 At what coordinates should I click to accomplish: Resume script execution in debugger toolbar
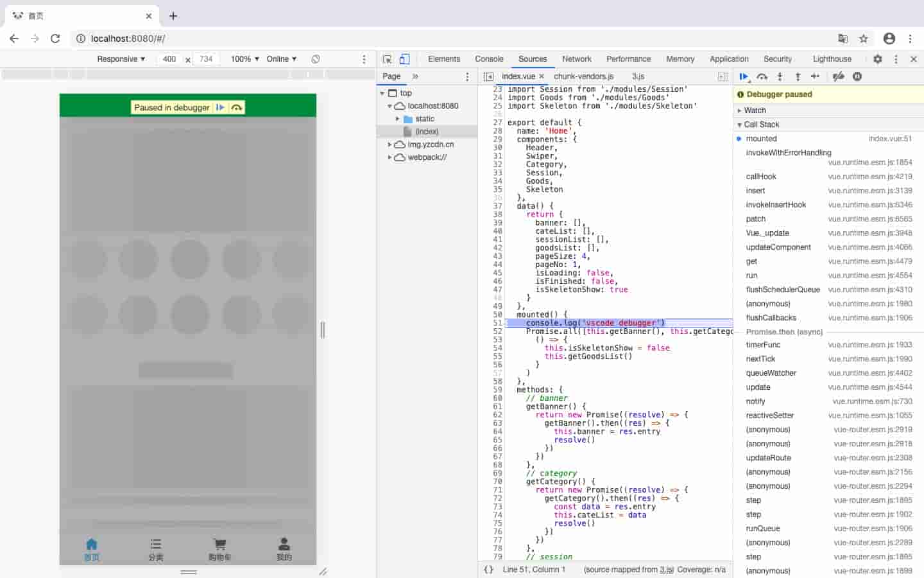(x=744, y=76)
